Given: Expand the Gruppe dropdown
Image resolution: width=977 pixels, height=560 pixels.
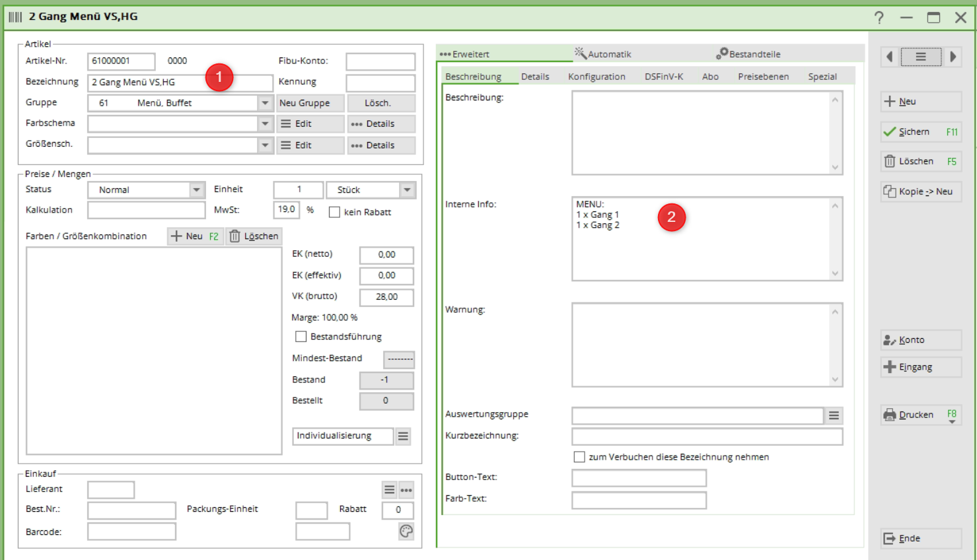Looking at the screenshot, I should pos(265,103).
